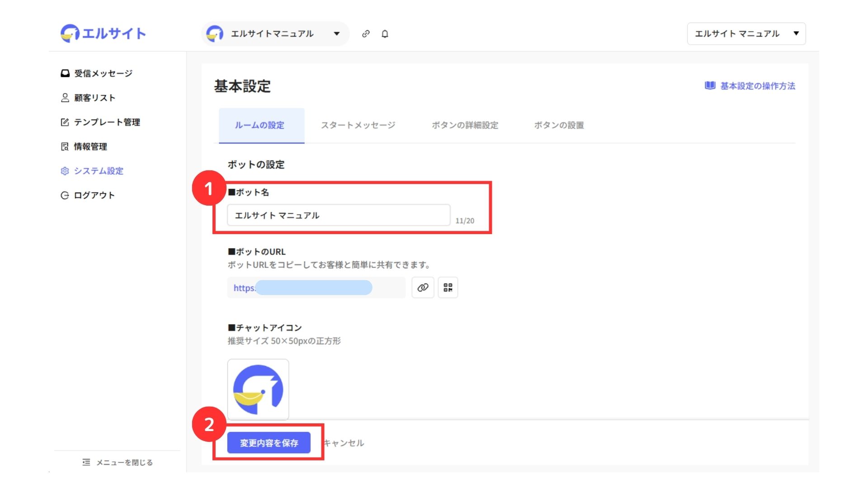The width and height of the screenshot is (868, 488).
Task: Select the ボタンの設置 tab
Action: (x=559, y=125)
